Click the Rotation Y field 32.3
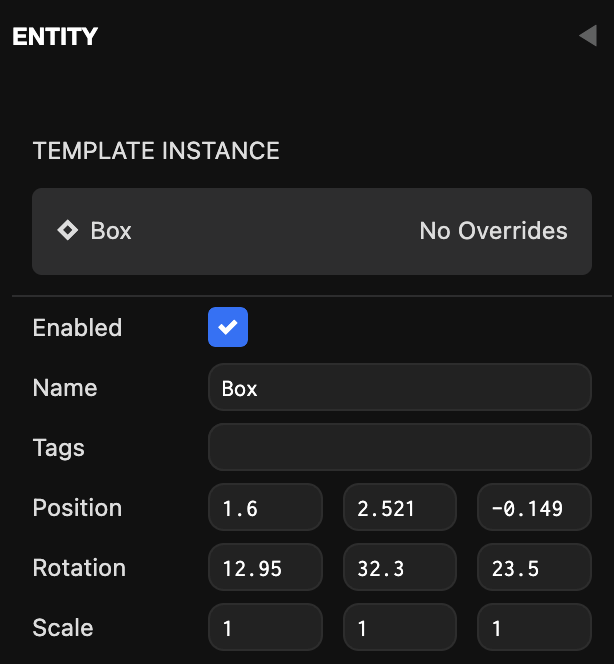Viewport: 614px width, 664px height. tap(399, 568)
